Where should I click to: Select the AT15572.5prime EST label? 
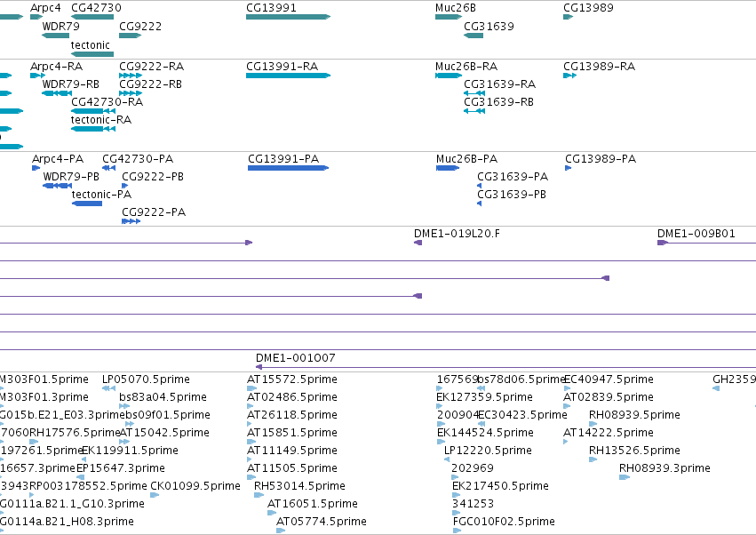pyautogui.click(x=291, y=379)
